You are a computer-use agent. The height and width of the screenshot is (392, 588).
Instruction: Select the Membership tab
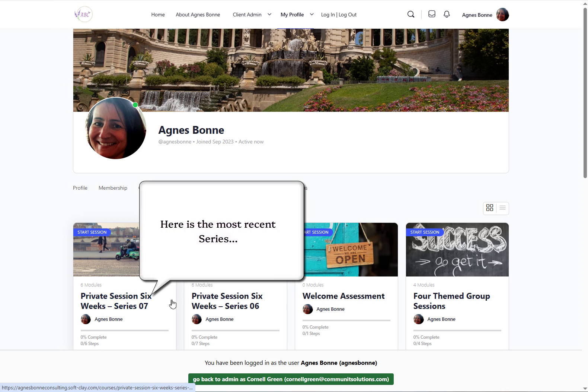113,188
